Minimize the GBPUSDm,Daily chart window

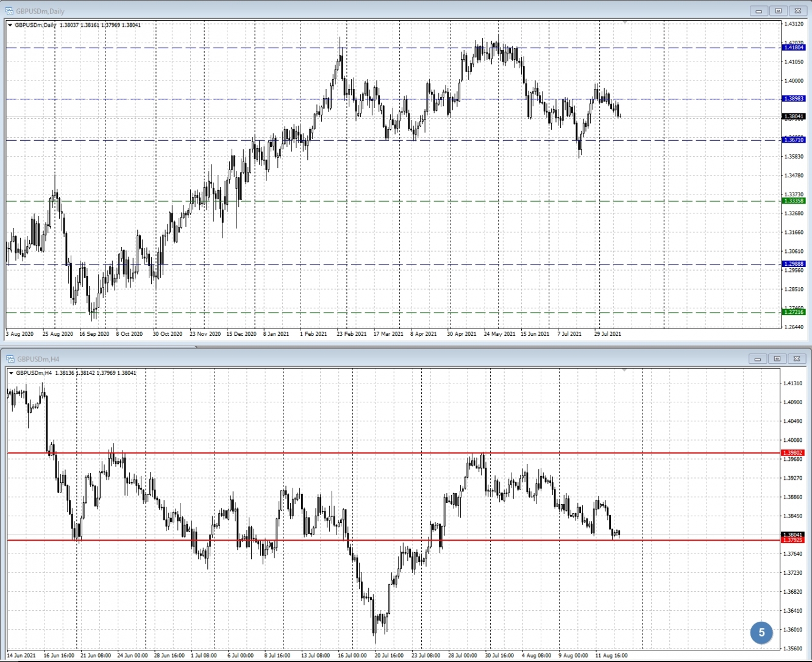tap(759, 11)
